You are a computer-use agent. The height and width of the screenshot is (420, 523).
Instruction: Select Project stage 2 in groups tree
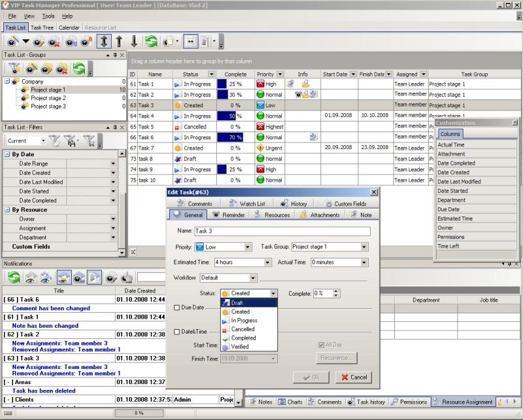coord(48,98)
